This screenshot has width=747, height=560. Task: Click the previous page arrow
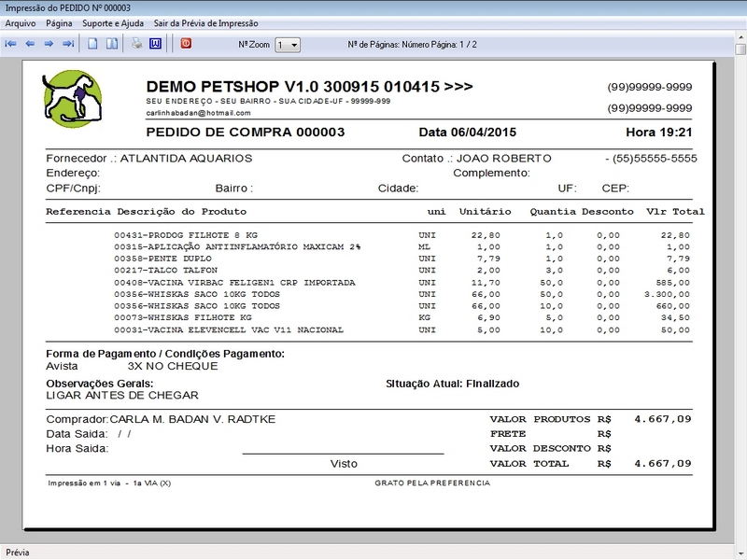(x=30, y=44)
